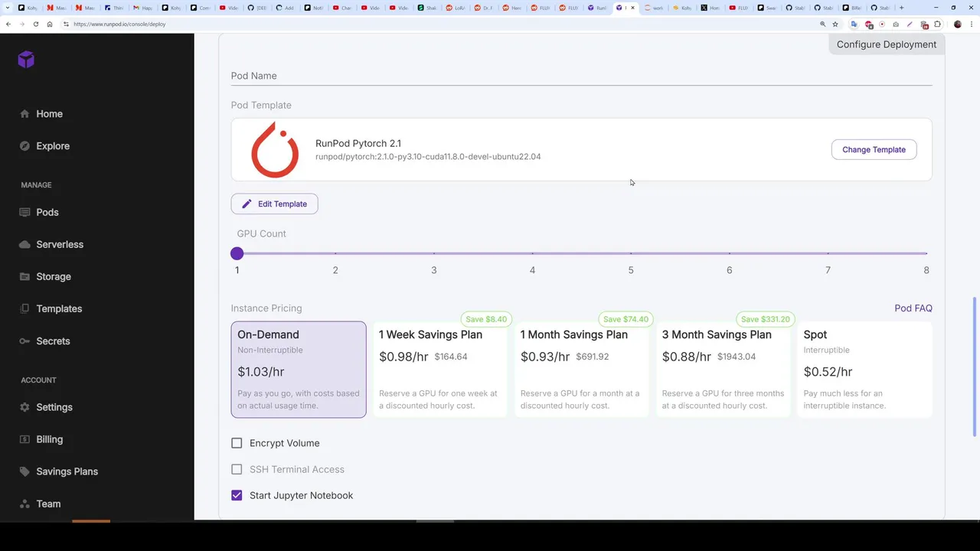Click the GPU Count slider handle
The height and width of the screenshot is (551, 980).
click(x=237, y=253)
